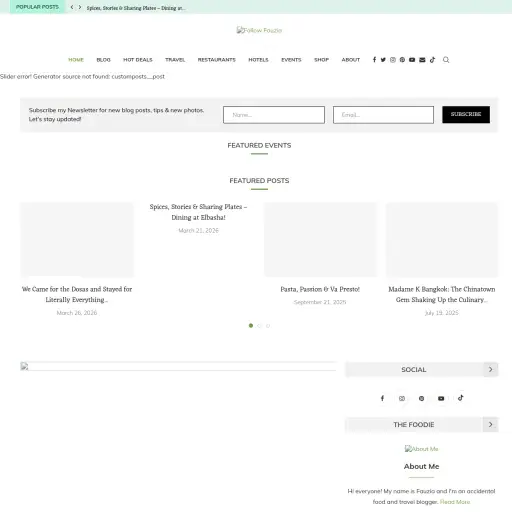
Task: Go to the Restaurants menu item
Action: [217, 60]
